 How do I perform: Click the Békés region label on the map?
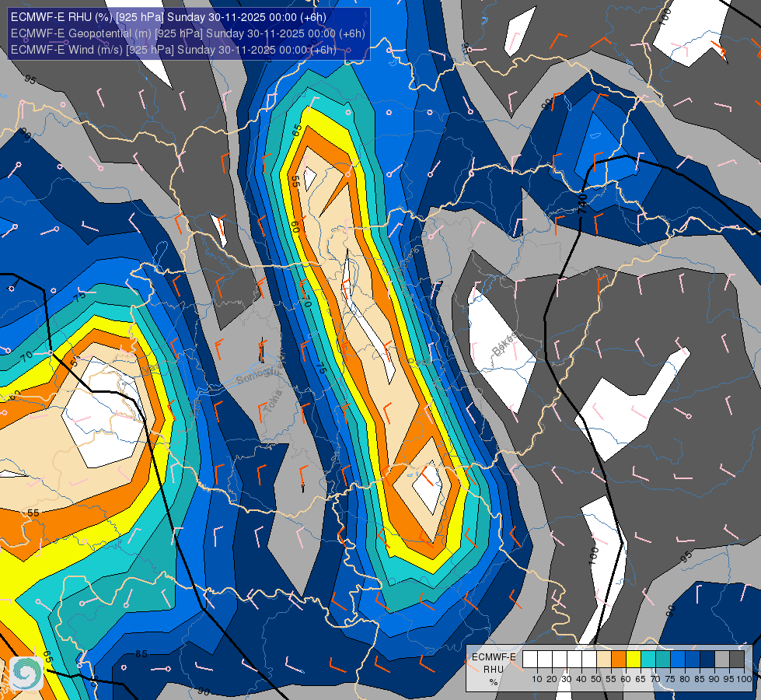[504, 343]
